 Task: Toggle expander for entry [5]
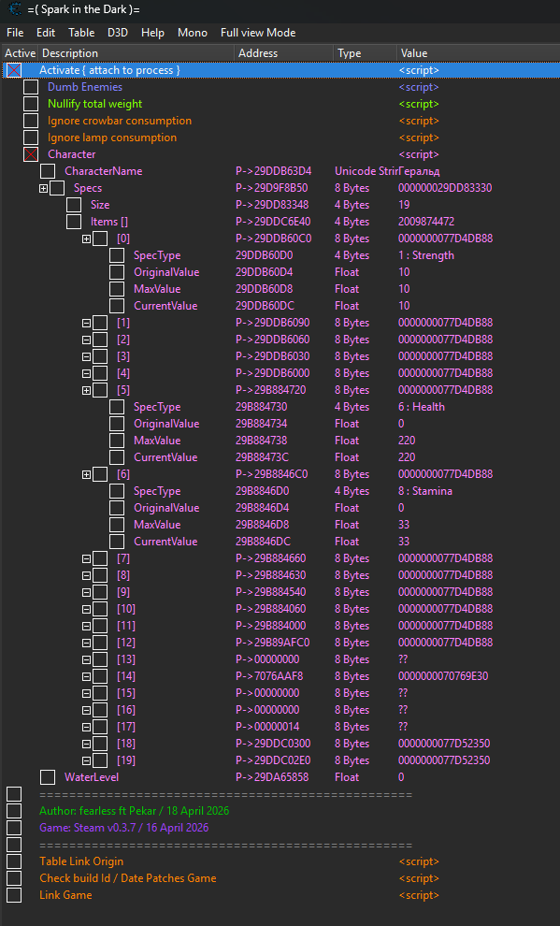86,390
